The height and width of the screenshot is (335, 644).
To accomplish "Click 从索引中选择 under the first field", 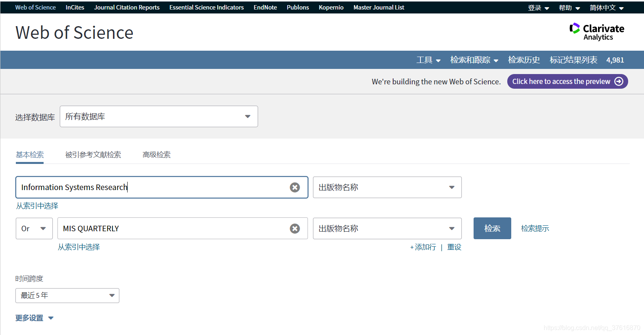I will tap(37, 206).
